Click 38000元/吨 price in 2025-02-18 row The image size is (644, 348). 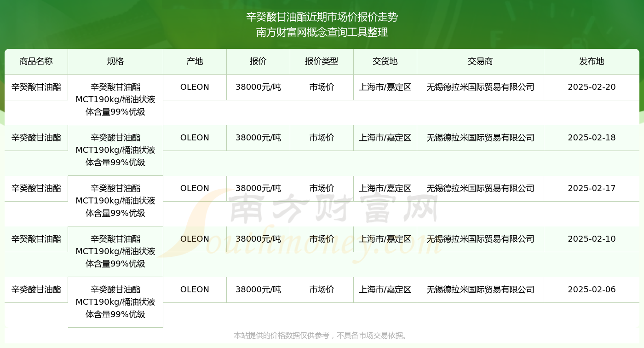click(258, 138)
